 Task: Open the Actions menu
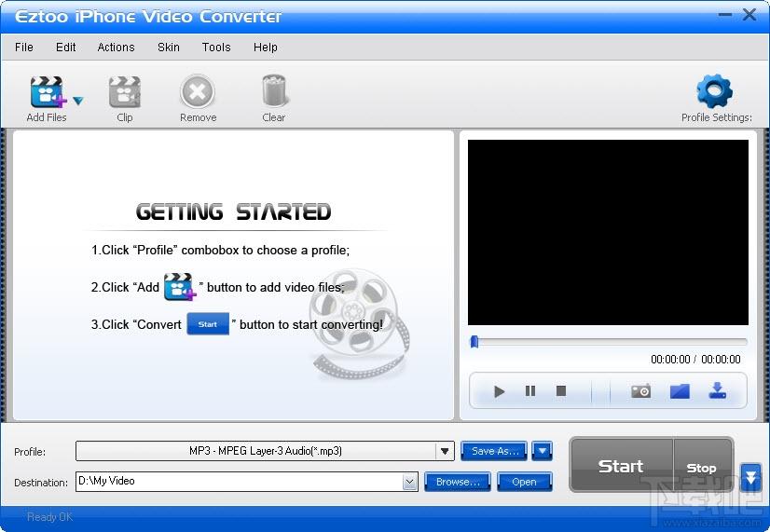pos(116,48)
